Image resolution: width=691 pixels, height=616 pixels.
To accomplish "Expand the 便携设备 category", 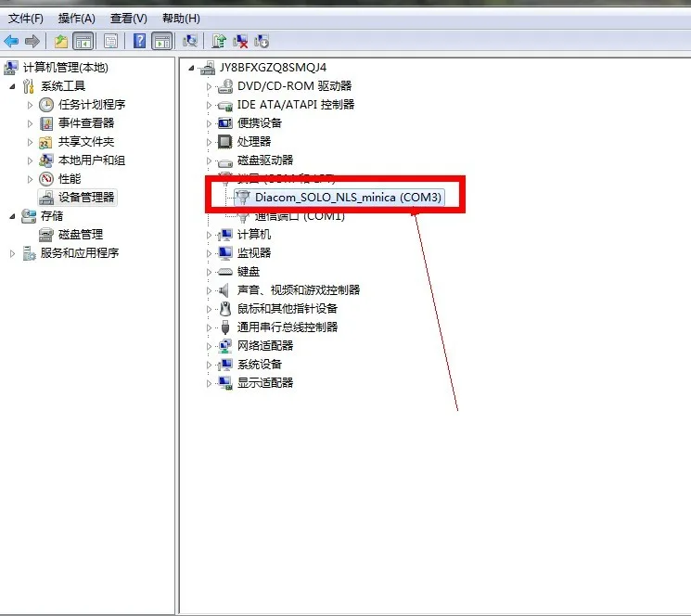I will 209,123.
